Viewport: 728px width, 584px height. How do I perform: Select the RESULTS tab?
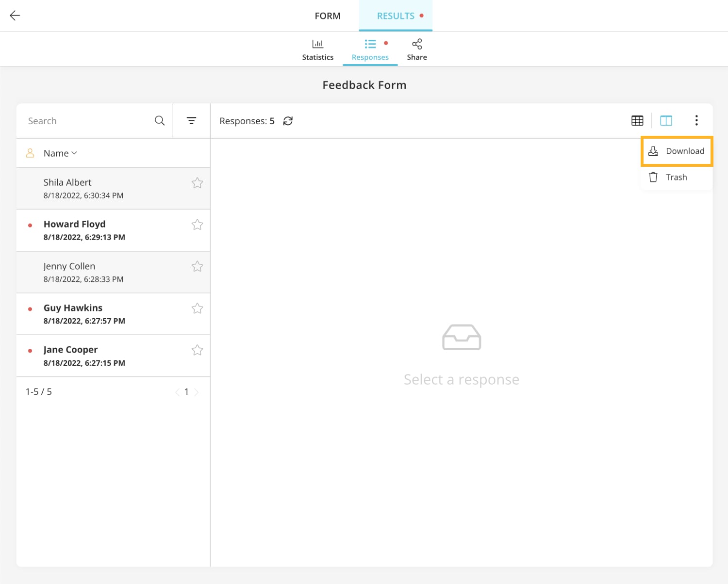tap(395, 16)
